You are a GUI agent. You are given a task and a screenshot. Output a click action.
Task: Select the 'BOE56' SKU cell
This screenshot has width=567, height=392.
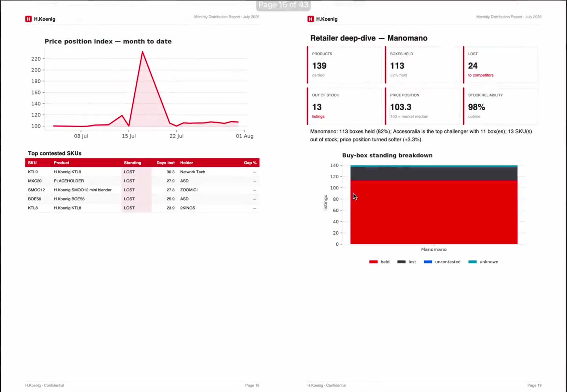34,199
